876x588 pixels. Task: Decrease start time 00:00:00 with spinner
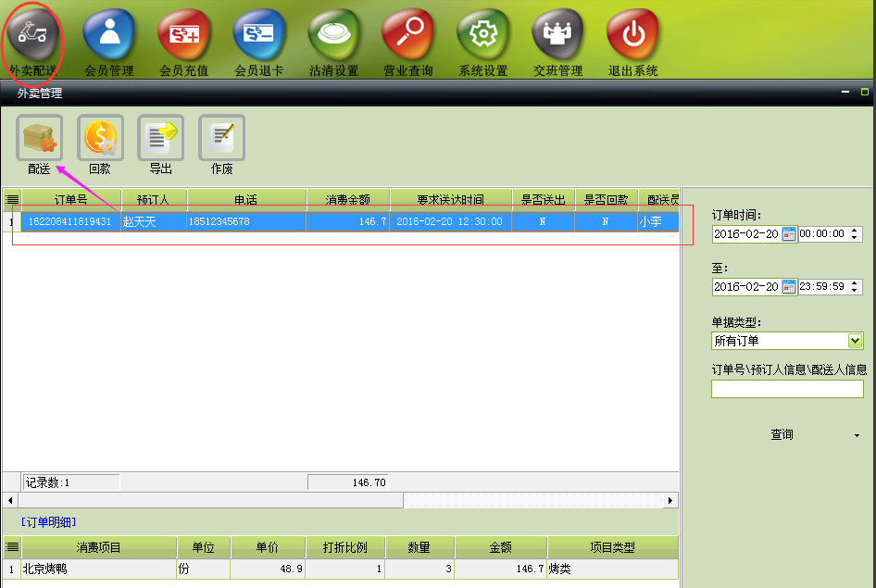(854, 238)
